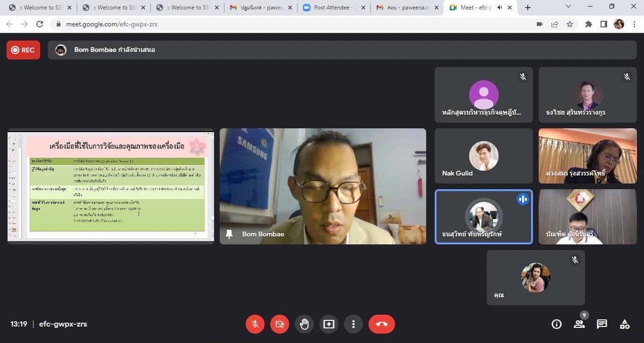Raise hand in the meeting
The height and width of the screenshot is (343, 644).
pyautogui.click(x=304, y=324)
